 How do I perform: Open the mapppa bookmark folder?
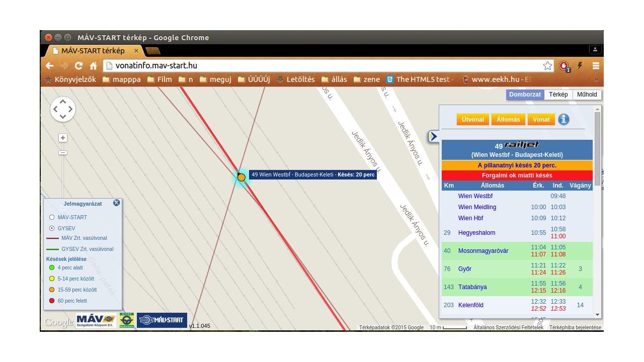pos(122,79)
